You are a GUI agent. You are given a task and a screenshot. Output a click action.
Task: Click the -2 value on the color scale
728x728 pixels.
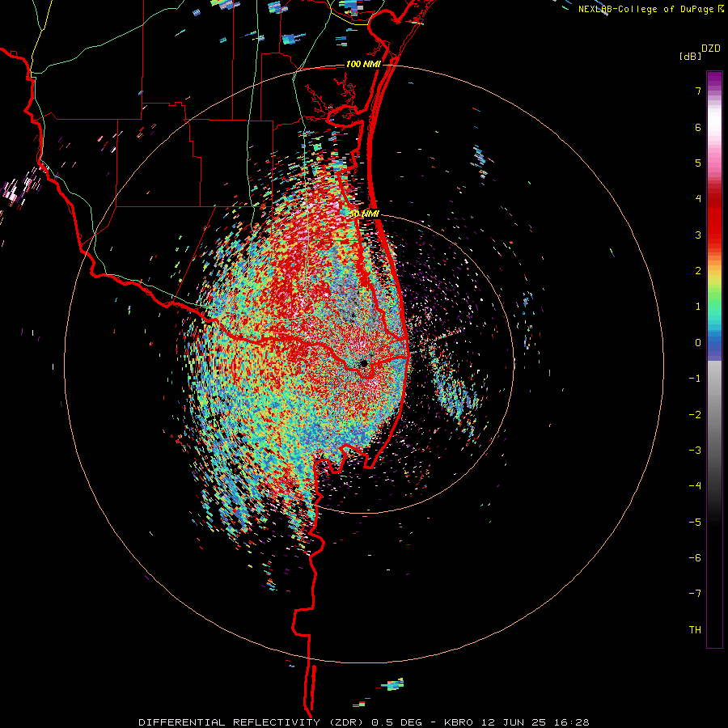695,415
